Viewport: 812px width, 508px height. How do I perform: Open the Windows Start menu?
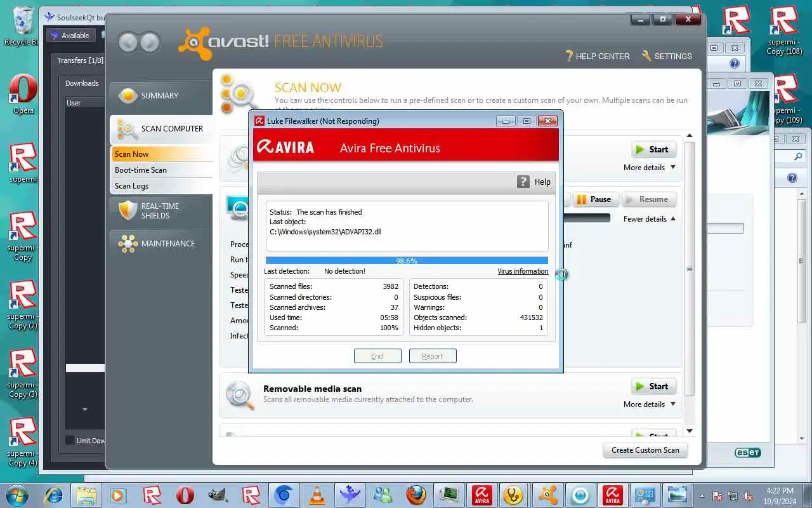coord(16,495)
